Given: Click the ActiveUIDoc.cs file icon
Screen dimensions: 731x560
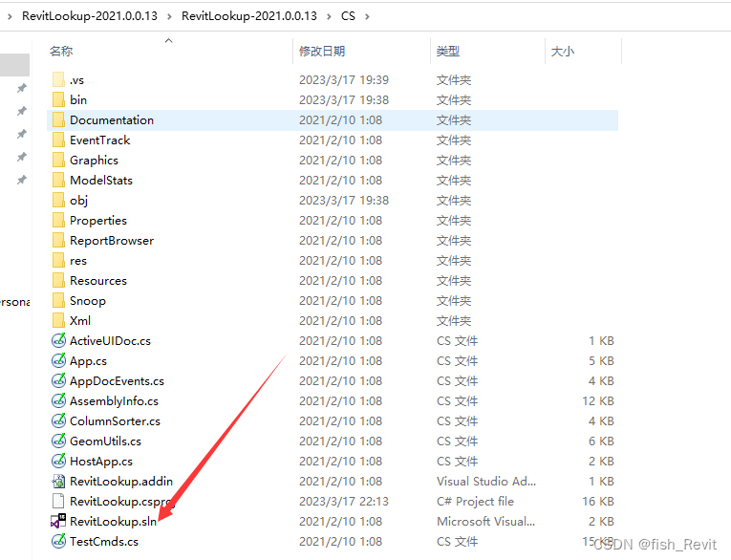Looking at the screenshot, I should (58, 340).
